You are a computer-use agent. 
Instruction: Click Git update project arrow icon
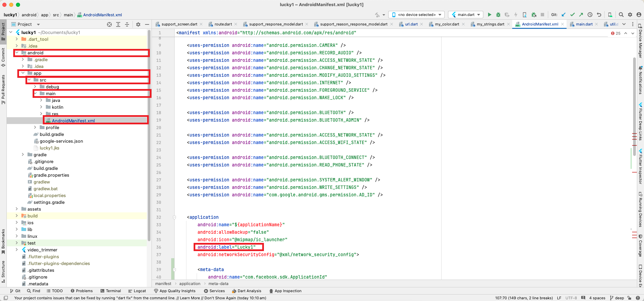[x=563, y=15]
